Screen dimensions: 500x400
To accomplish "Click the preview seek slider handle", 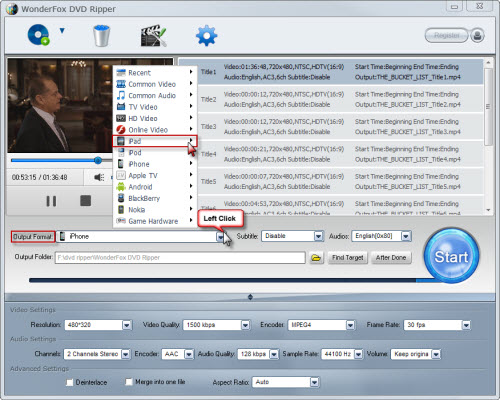I will coord(98,161).
